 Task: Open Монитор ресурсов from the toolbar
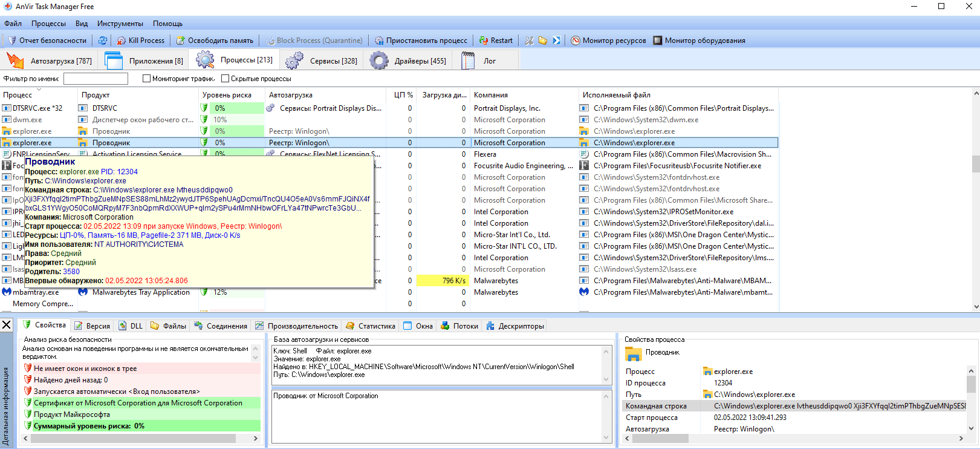tap(609, 41)
